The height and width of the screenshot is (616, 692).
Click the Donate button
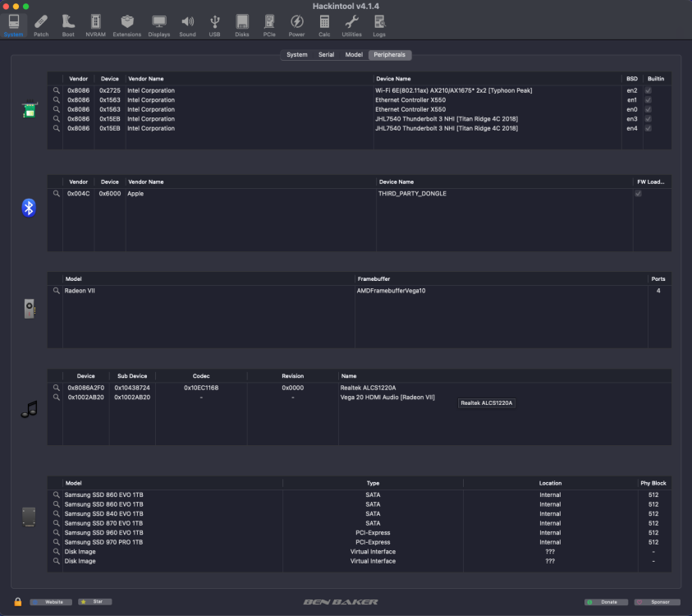pos(606,602)
